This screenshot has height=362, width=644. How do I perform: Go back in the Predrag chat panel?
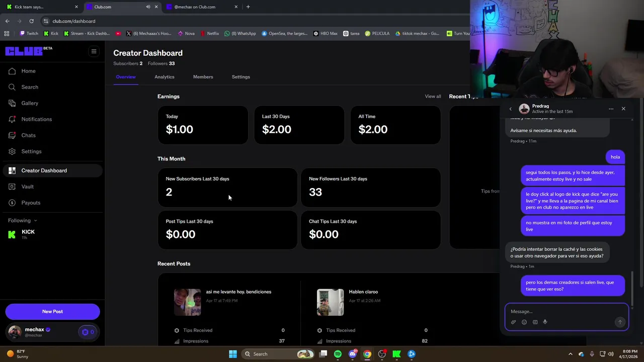tap(510, 109)
